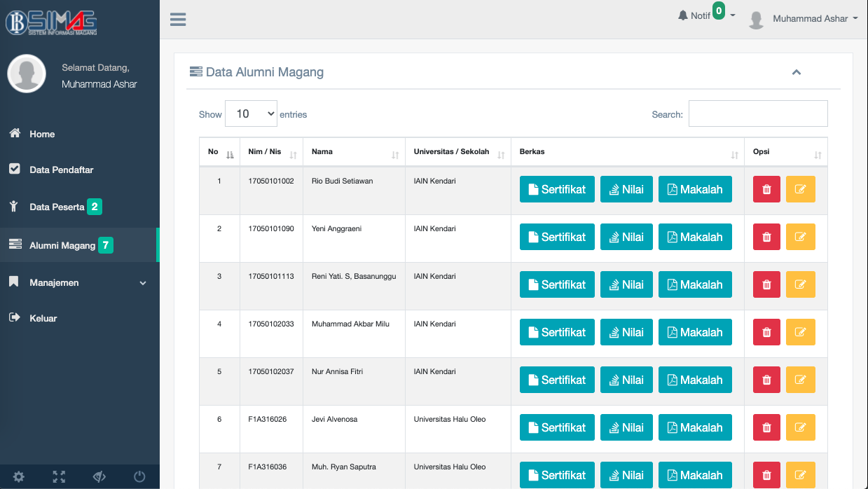Click sidebar profile picture

click(x=27, y=74)
